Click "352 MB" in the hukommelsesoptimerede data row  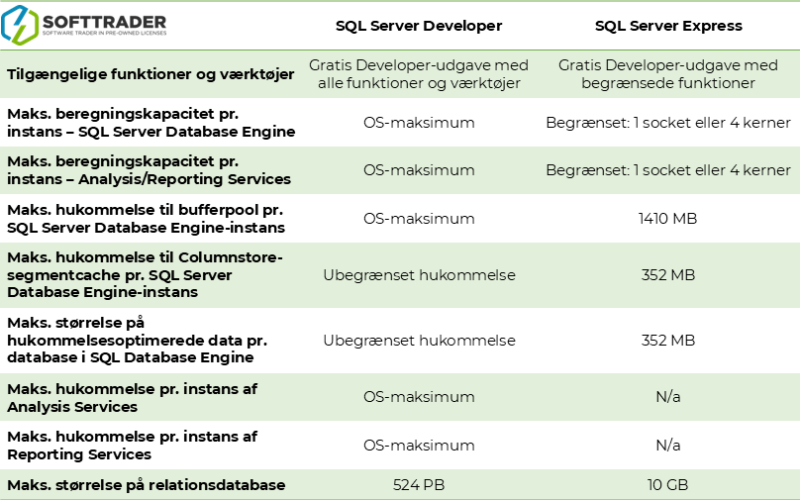pyautogui.click(x=668, y=340)
